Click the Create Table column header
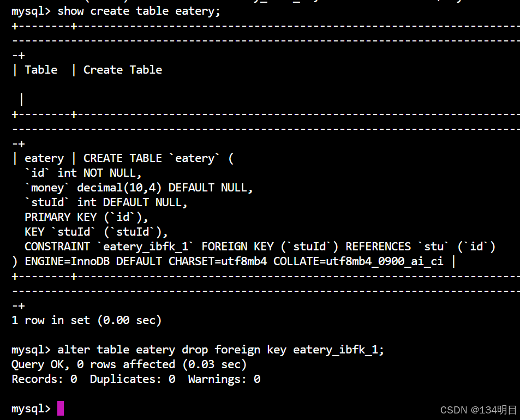This screenshot has width=520, height=420. [x=122, y=70]
